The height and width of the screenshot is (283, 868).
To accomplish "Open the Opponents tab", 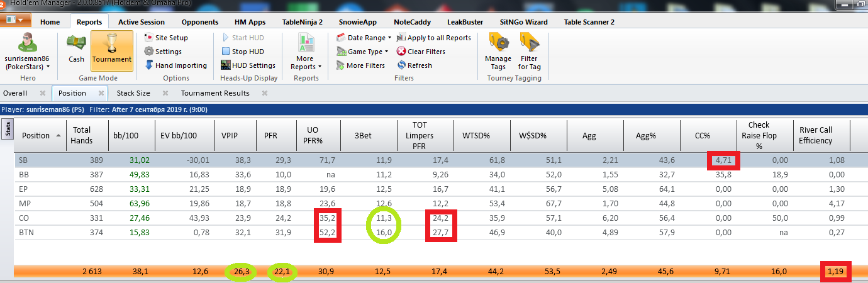I will [199, 21].
